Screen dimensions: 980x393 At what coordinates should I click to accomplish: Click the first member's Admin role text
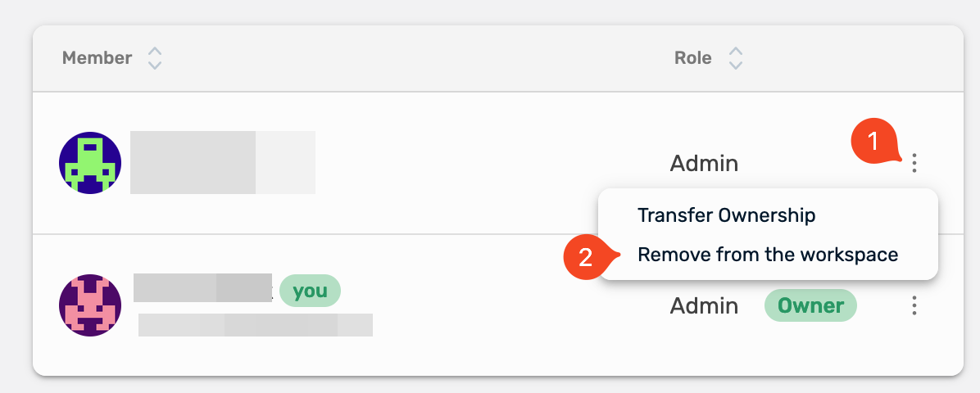coord(704,164)
